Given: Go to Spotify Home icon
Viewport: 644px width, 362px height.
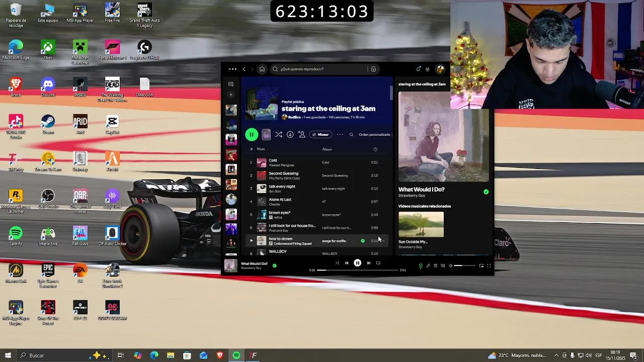Looking at the screenshot, I should coord(262,69).
